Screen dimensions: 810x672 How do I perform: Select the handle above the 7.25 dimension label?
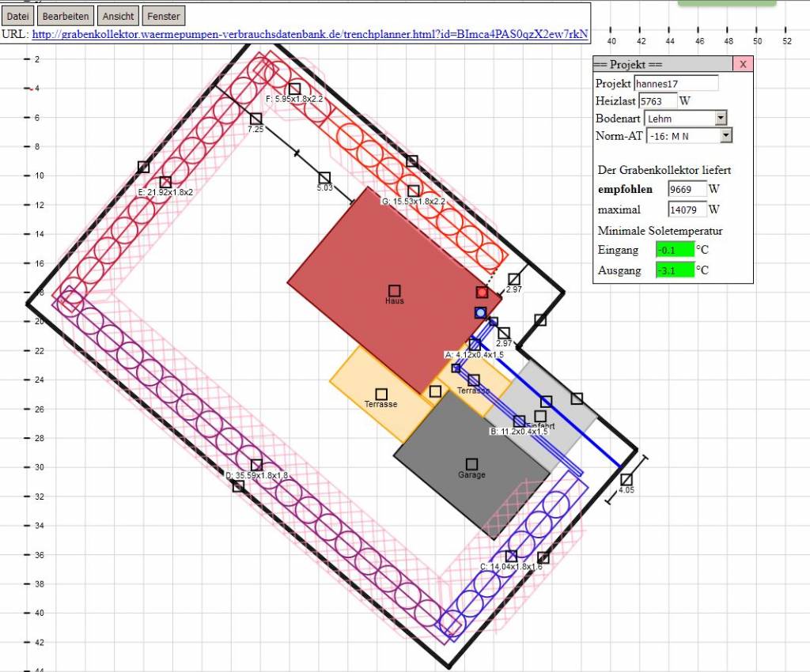[x=255, y=119]
